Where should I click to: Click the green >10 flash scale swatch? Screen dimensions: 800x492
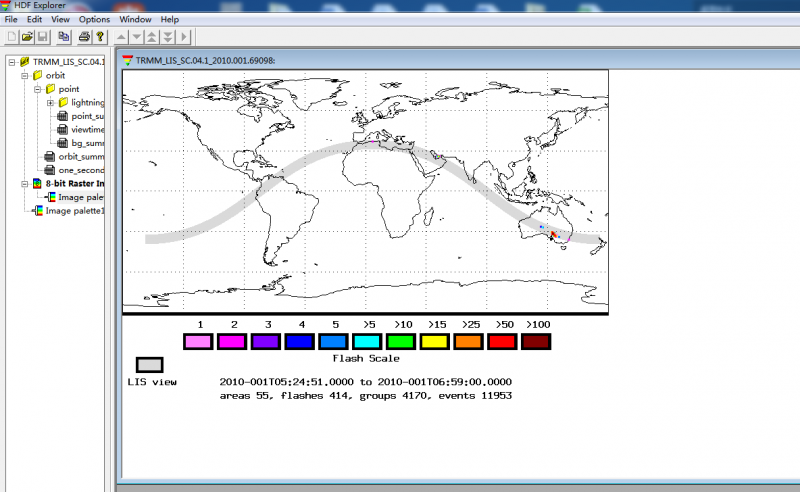(x=405, y=342)
